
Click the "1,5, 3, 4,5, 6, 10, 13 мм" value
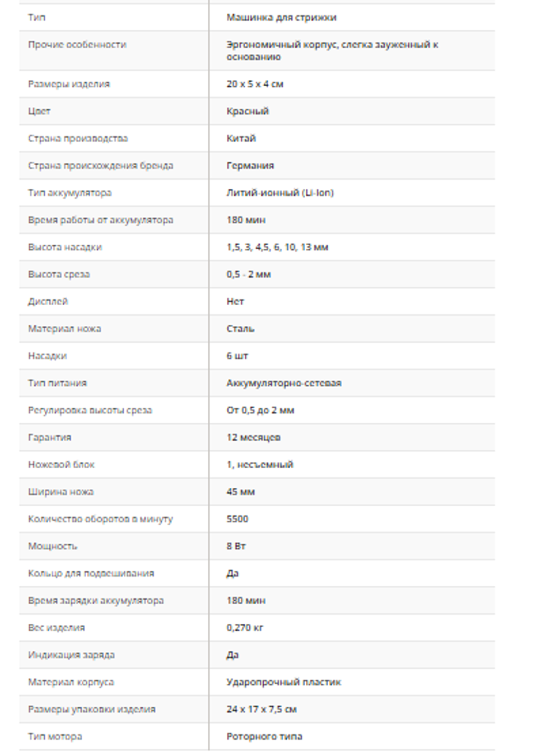coord(277,247)
